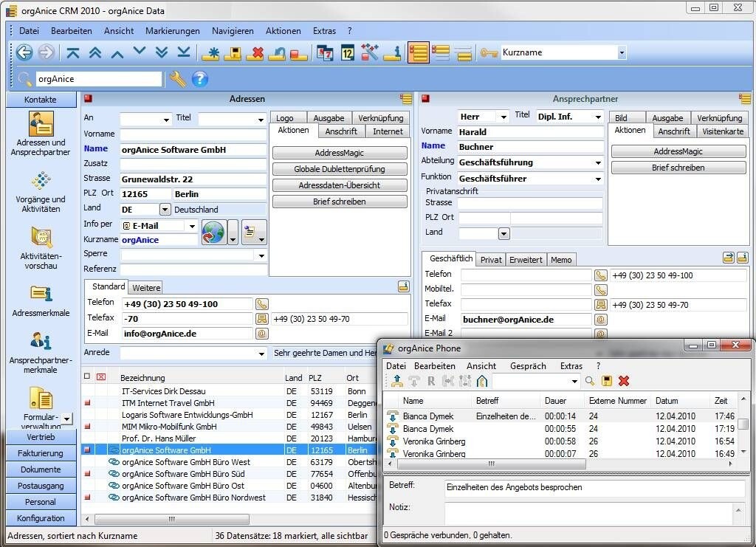The height and width of the screenshot is (547, 756).
Task: Open the calendar icon in the main toolbar
Action: tap(347, 52)
